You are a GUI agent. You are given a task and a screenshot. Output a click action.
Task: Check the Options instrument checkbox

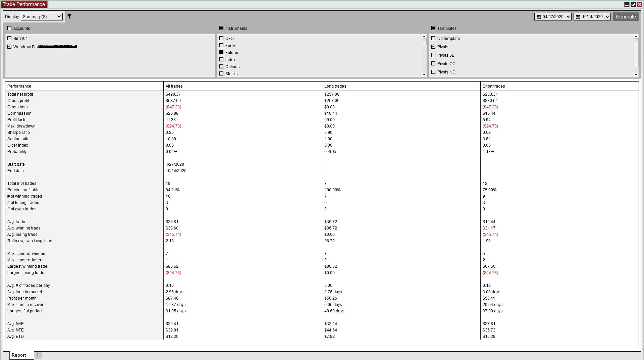(221, 66)
